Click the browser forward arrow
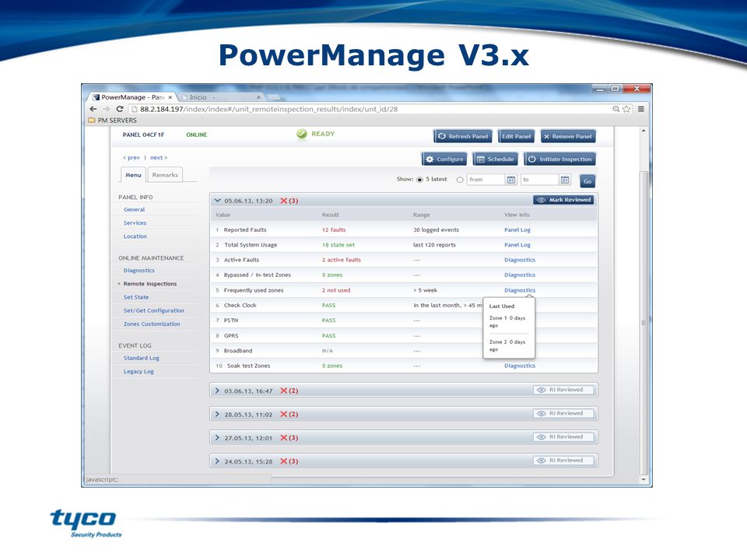This screenshot has height=560, width=747. [x=107, y=109]
